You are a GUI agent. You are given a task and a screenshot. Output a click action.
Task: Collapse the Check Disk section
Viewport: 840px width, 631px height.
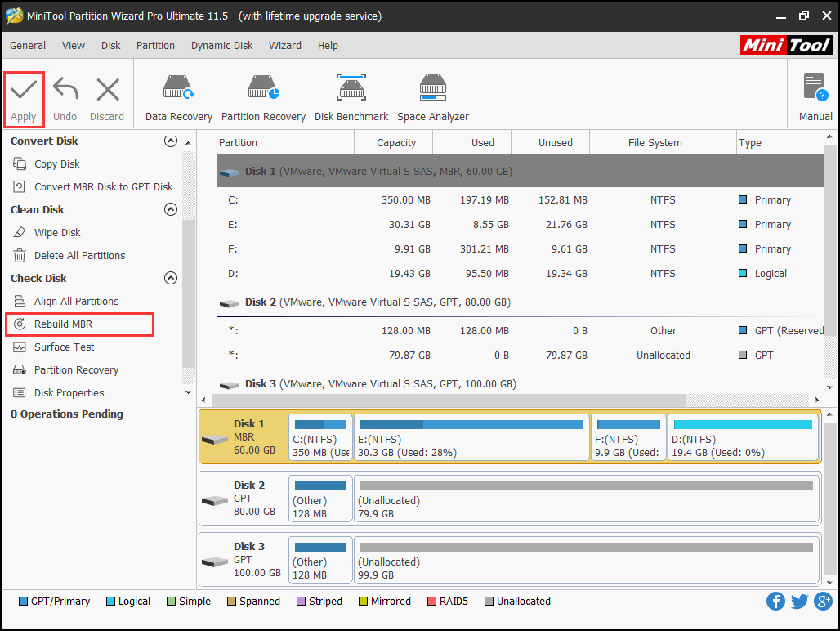(170, 278)
